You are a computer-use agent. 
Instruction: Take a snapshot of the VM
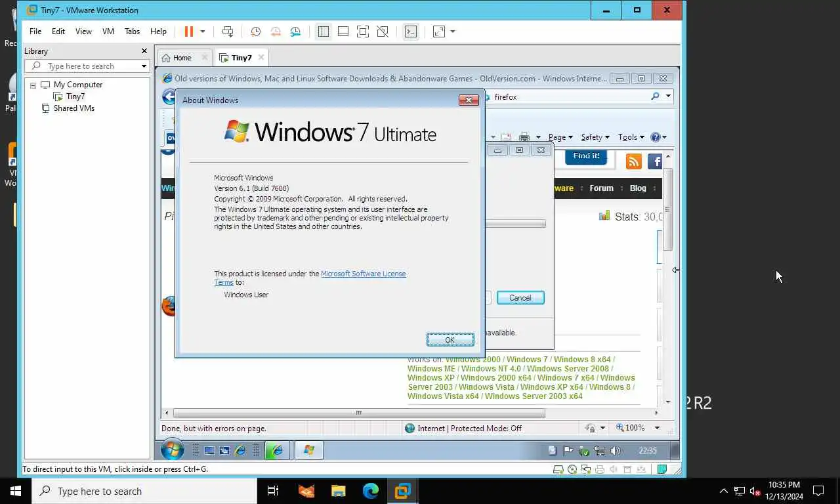(x=255, y=31)
